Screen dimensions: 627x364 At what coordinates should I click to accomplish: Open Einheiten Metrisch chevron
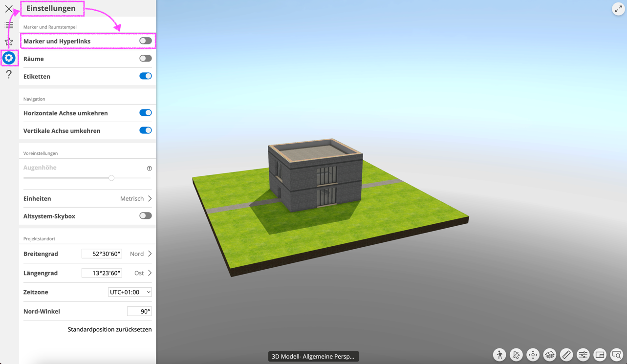click(x=150, y=198)
